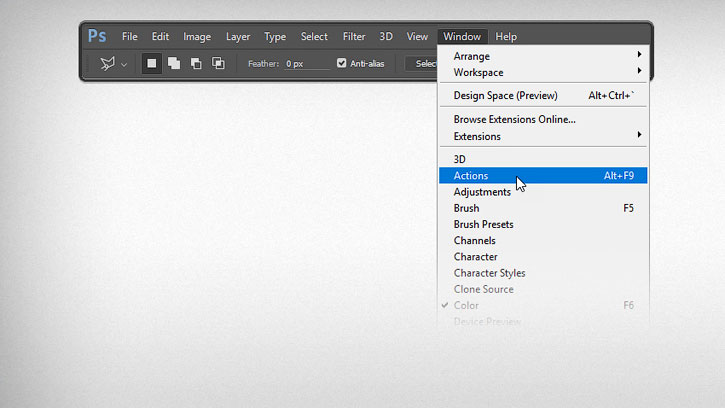Open the 3D menu in menu bar
Screen dimensions: 725x408
click(386, 37)
